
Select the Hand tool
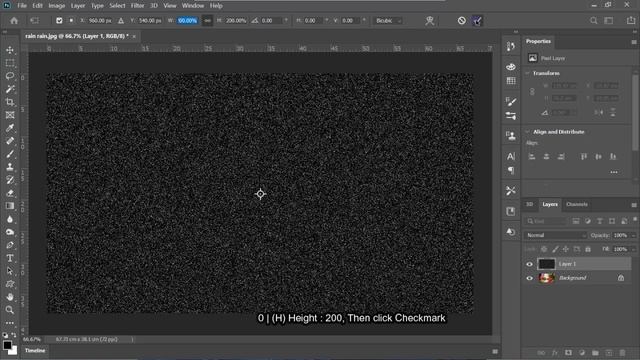point(10,297)
